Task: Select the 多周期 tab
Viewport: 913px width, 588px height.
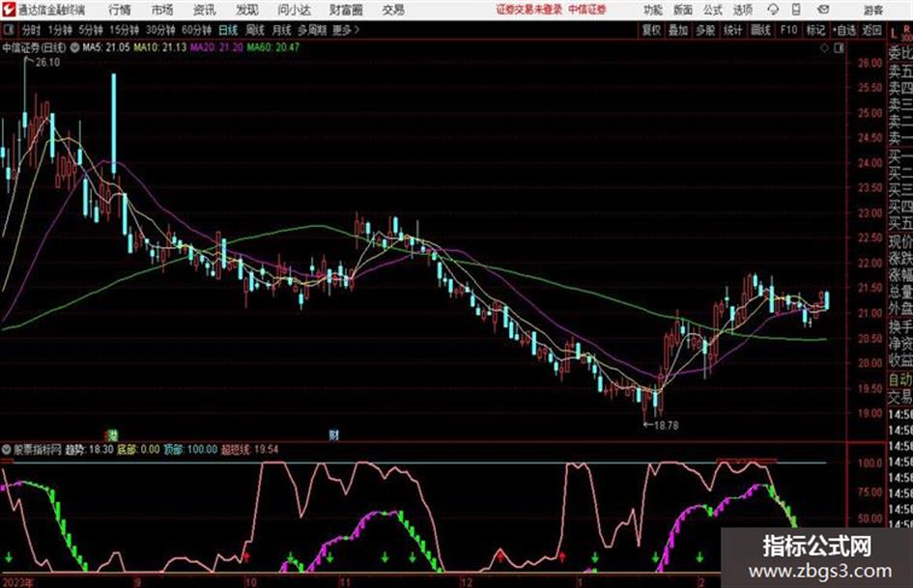Action: 313,30
